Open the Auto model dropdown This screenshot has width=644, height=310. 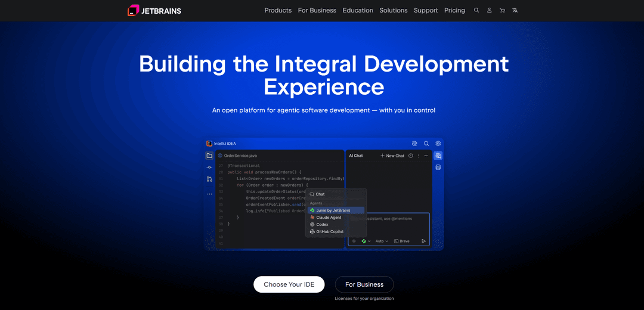(382, 241)
